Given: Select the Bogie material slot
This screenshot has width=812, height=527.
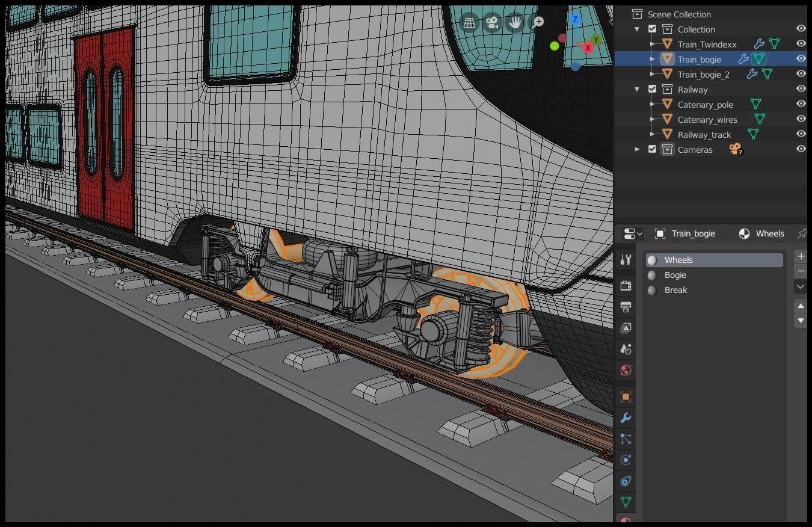Looking at the screenshot, I should (715, 275).
